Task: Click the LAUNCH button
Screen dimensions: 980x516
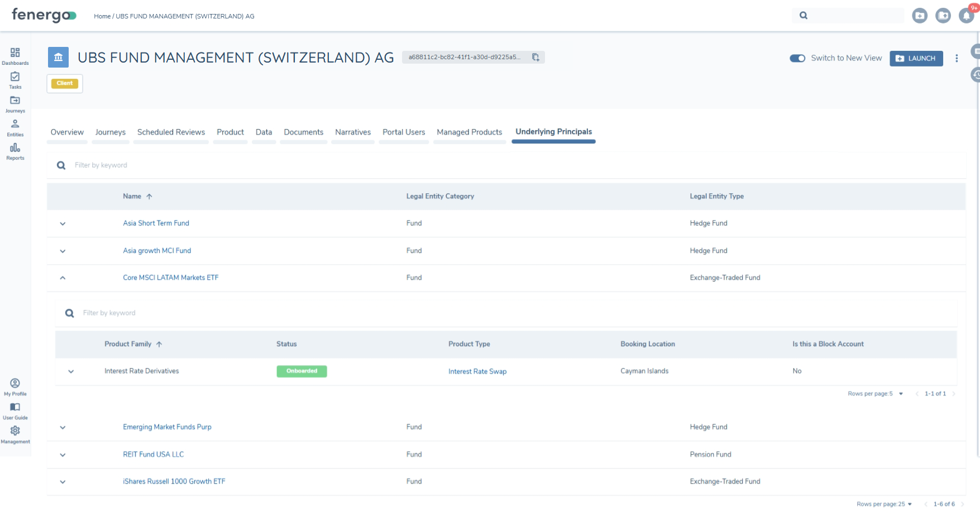Action: click(916, 58)
